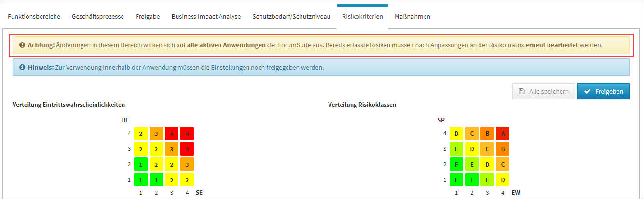Click the checkmark icon on Freigeben
The width and height of the screenshot is (644, 199).
tap(587, 91)
